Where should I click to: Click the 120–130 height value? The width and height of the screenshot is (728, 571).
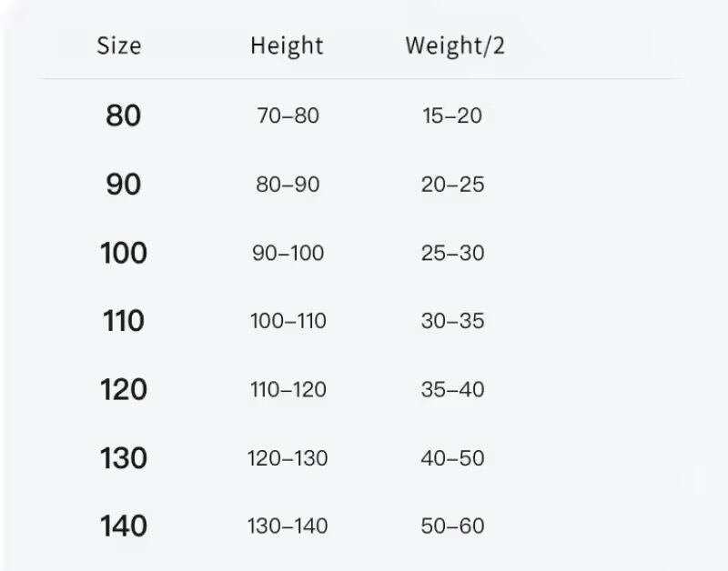[288, 457]
